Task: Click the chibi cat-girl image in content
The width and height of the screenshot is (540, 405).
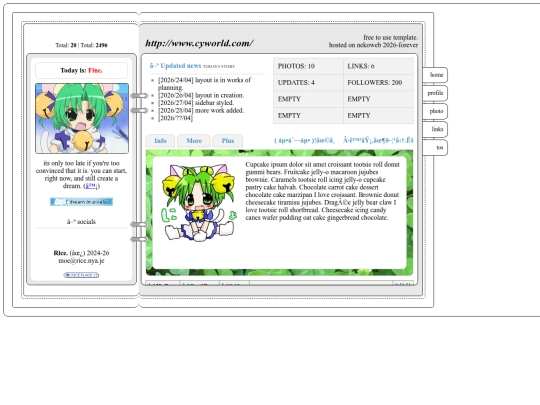Action: (x=199, y=203)
